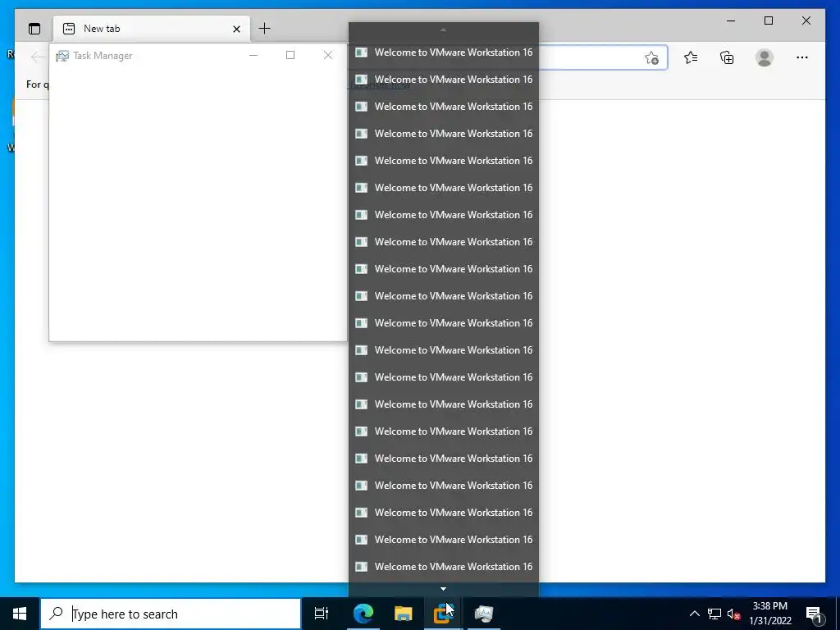Minimize the Edge browser window

point(731,21)
